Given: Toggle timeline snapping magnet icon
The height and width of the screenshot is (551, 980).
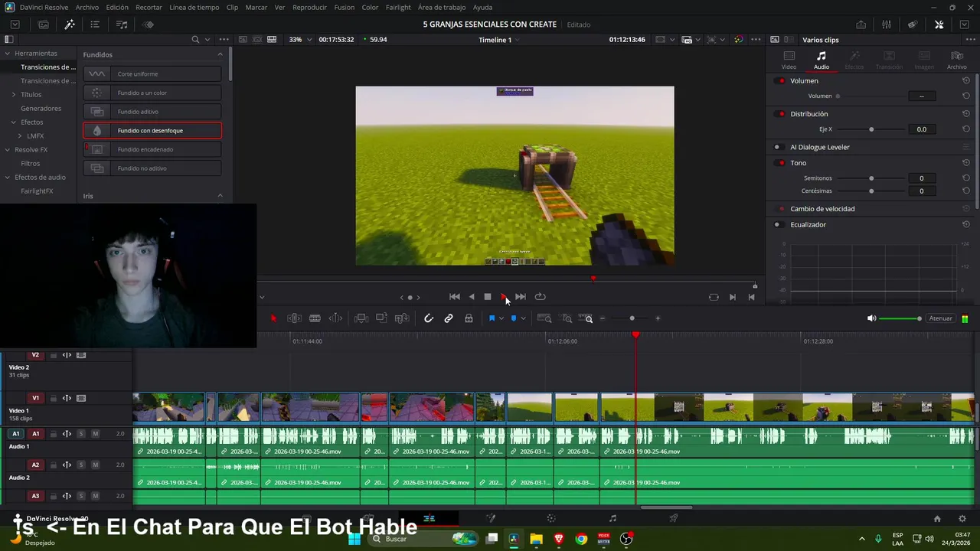Looking at the screenshot, I should pyautogui.click(x=429, y=318).
